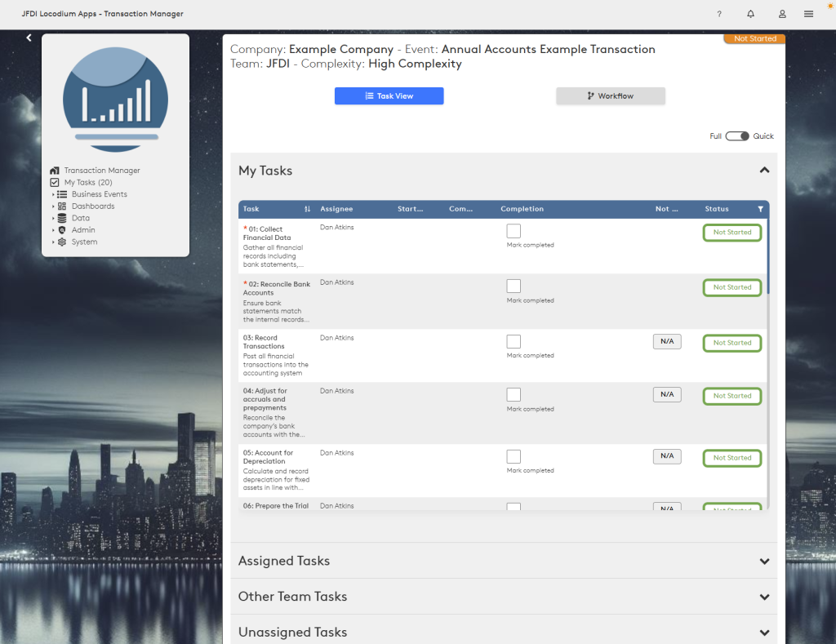
Task: Click N/A button for 04 Adjust for accruals
Action: (x=667, y=394)
